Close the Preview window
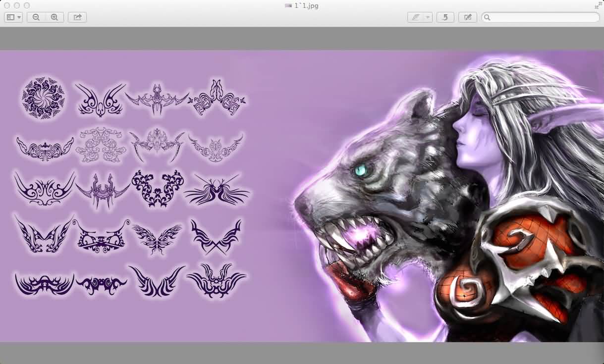Screen dimensions: 604x364 coord(7,5)
